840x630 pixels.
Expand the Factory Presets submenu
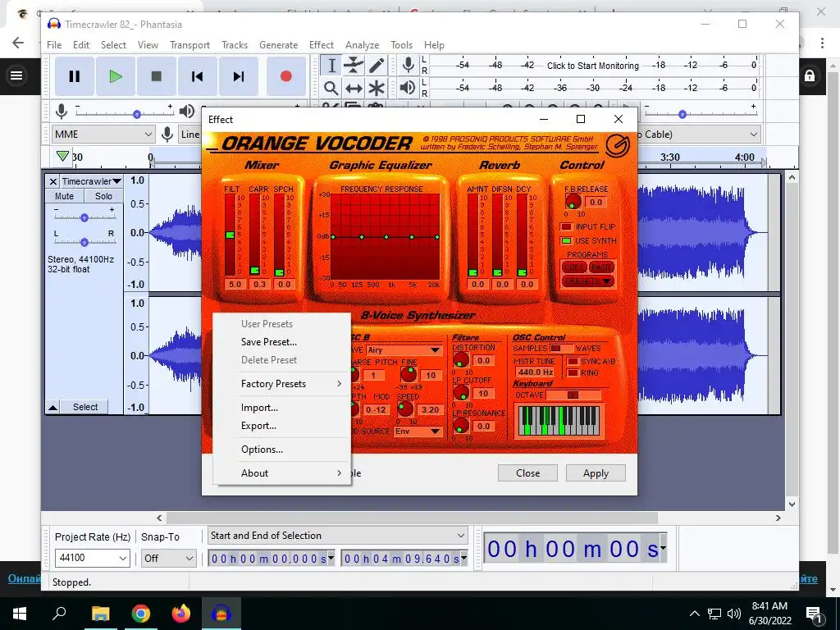click(x=282, y=384)
